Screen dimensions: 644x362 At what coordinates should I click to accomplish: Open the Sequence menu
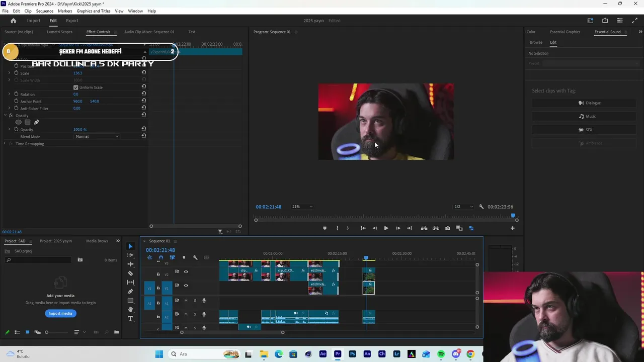[45, 11]
